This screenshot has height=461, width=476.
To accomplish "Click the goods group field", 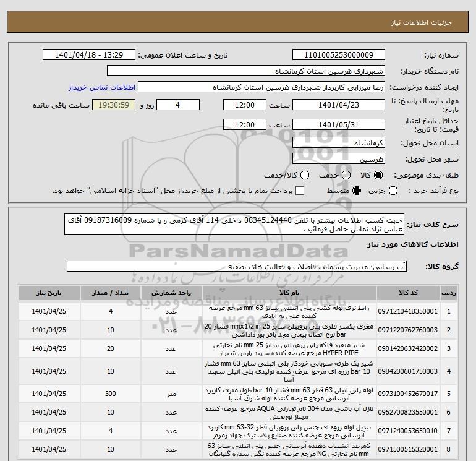I will click(237, 267).
